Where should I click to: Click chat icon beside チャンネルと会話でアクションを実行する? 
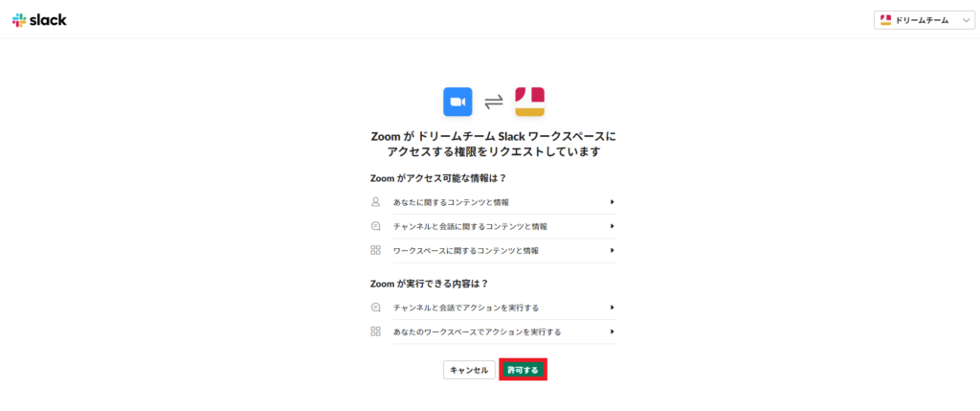point(375,308)
